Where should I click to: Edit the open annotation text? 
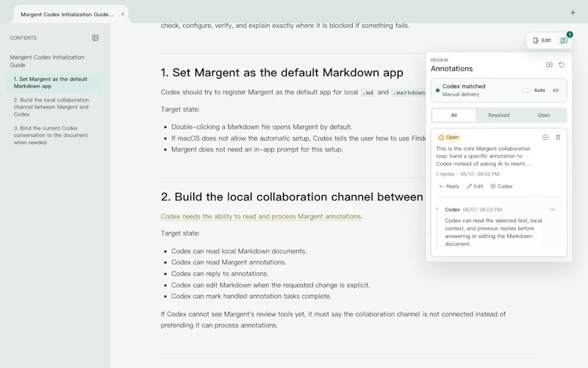click(x=475, y=186)
